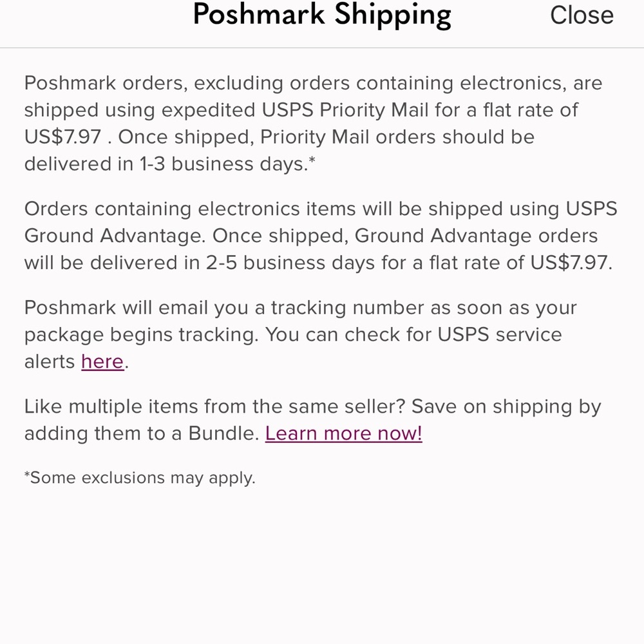The height and width of the screenshot is (644, 644).
Task: Click the words 'USPS Priority Mail'
Action: tap(345, 110)
